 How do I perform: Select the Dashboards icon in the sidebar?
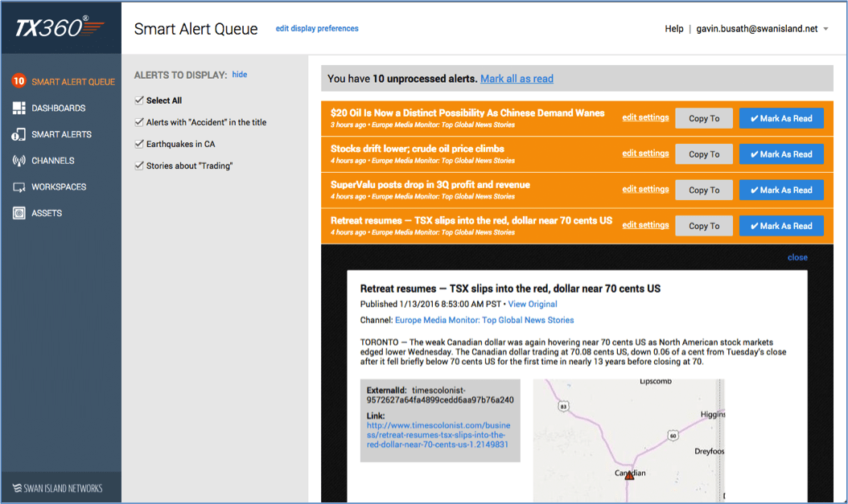click(18, 107)
